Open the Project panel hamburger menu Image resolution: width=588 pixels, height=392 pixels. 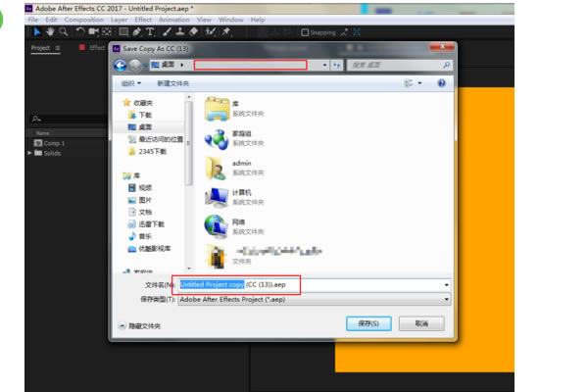[x=58, y=48]
